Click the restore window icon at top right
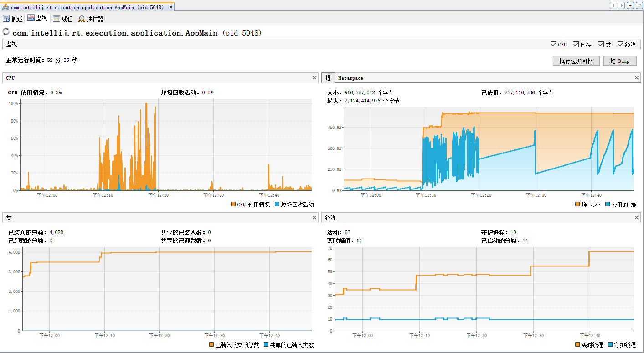Image resolution: width=644 pixels, height=353 pixels. (639, 5)
